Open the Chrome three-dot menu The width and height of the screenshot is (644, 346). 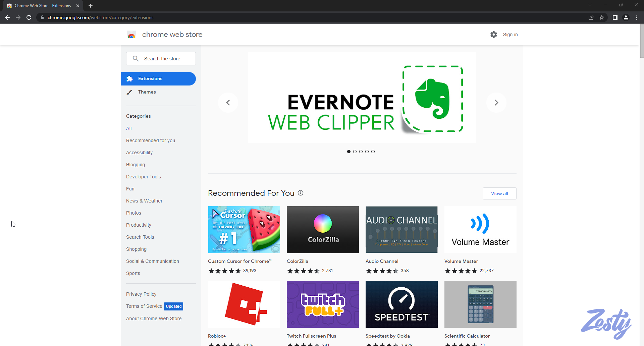[x=637, y=17]
